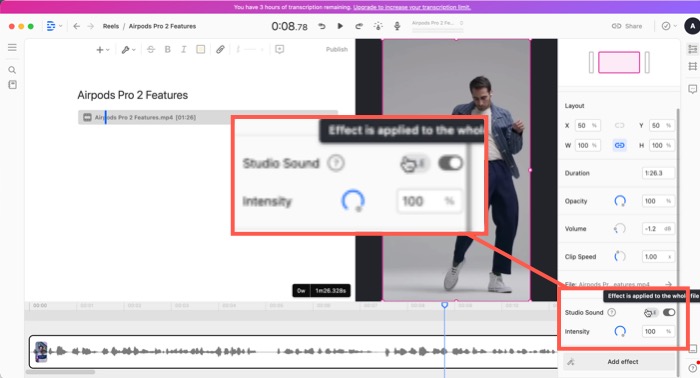Go to Reels in breadcrumb
The image size is (700, 378).
coord(111,26)
